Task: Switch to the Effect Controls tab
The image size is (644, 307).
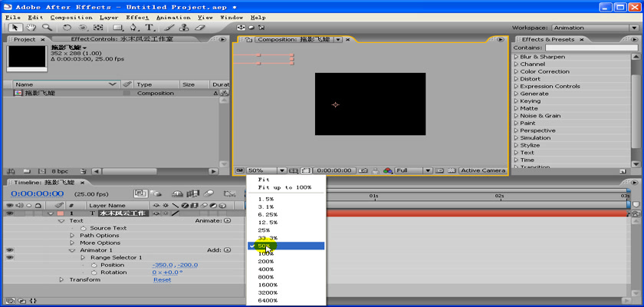Action: [x=122, y=39]
